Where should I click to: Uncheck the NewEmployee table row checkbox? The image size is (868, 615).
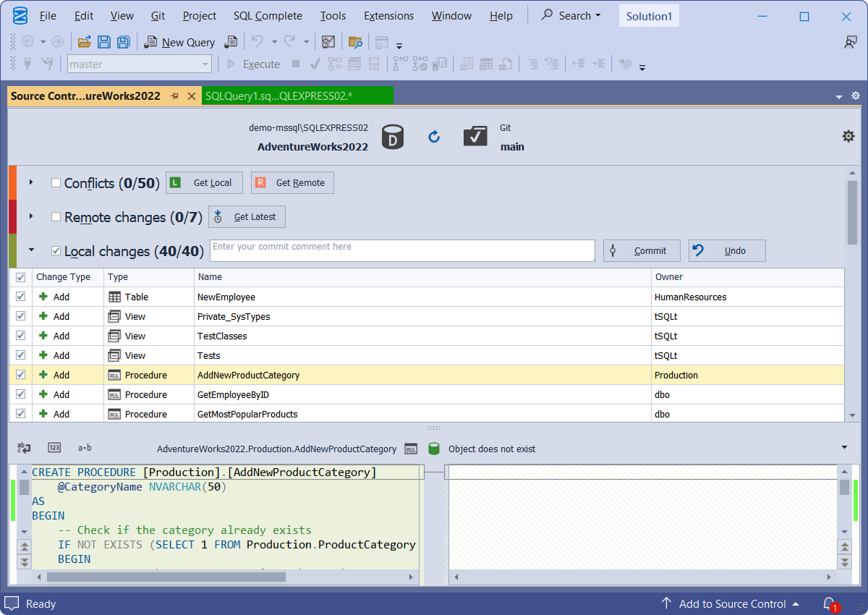(20, 297)
